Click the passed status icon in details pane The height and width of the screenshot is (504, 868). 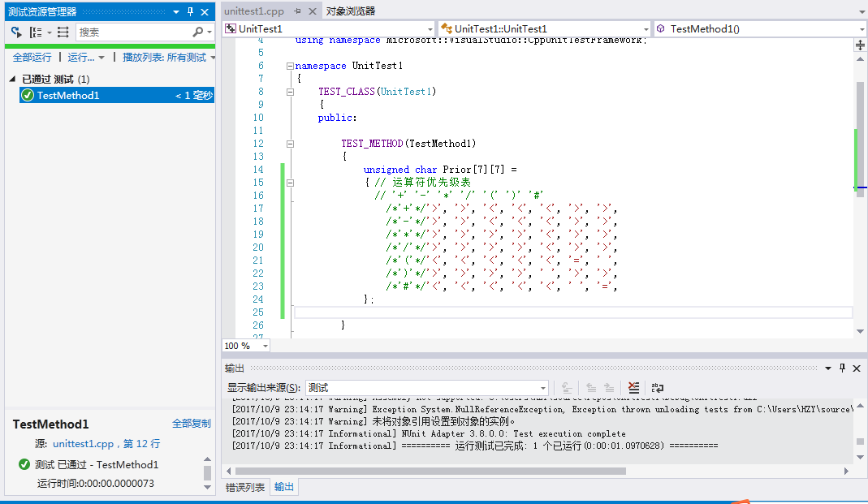tap(24, 464)
